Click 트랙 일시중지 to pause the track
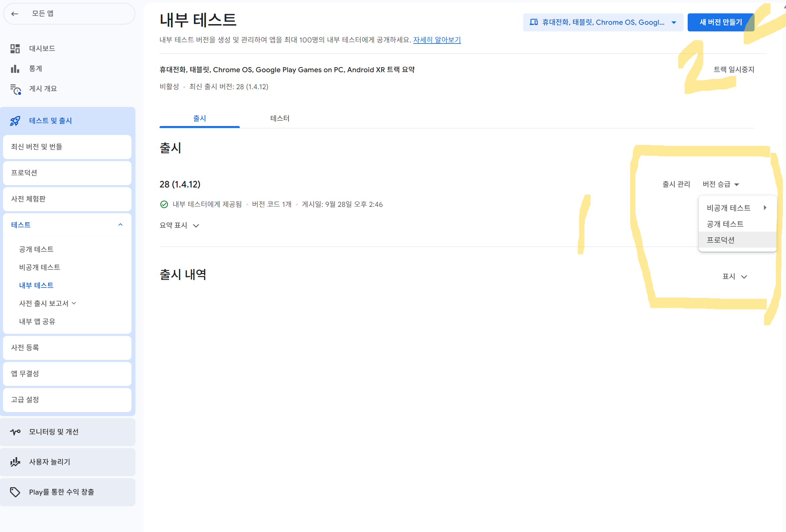The height and width of the screenshot is (532, 786). [733, 70]
